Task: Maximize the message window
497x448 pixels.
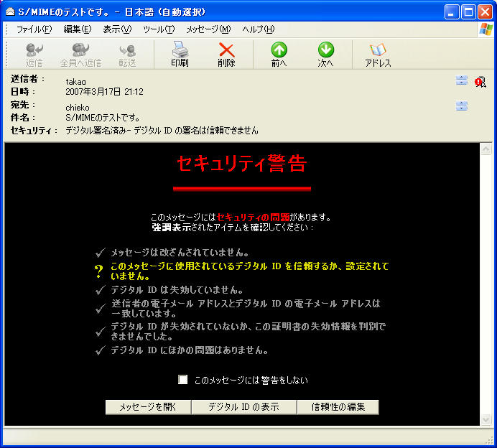Action: pos(468,12)
